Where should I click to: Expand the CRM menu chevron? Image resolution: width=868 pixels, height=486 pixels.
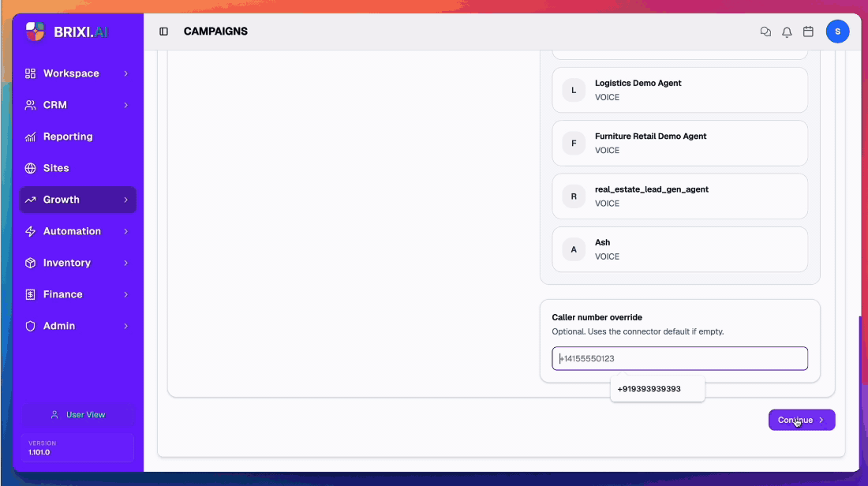(126, 105)
